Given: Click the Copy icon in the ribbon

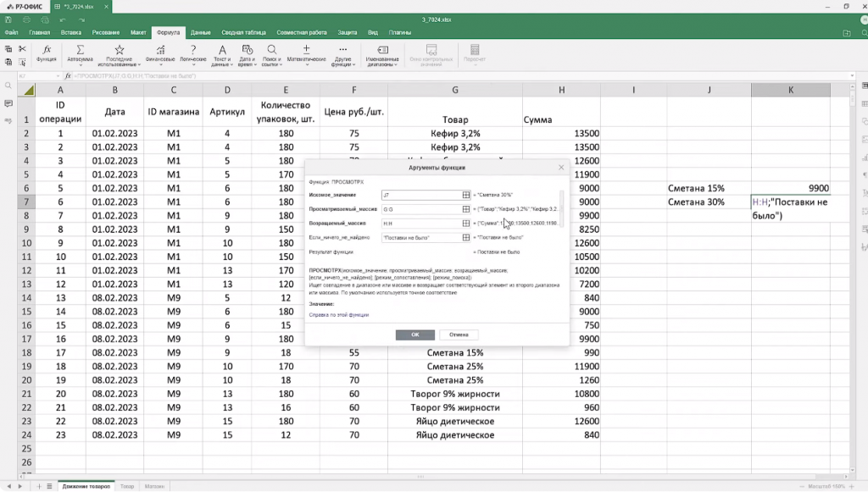Looking at the screenshot, I should [x=8, y=49].
